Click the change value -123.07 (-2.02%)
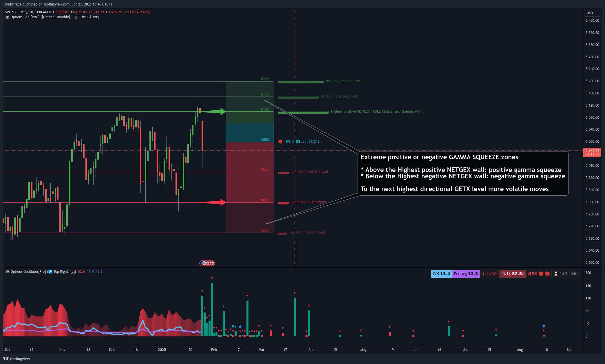The image size is (605, 364). tap(137, 12)
